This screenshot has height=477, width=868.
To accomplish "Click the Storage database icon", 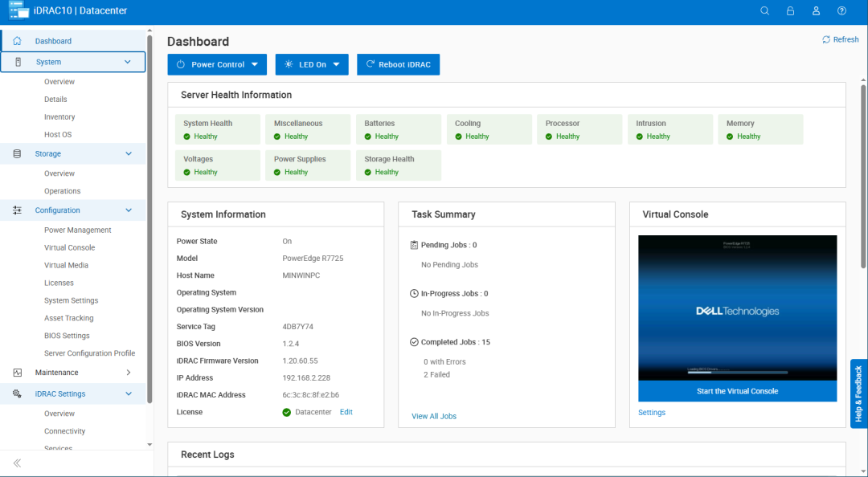I will tap(17, 153).
